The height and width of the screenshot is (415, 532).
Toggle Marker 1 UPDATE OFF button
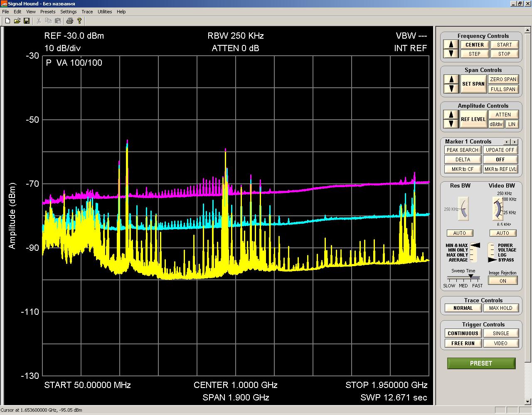500,150
